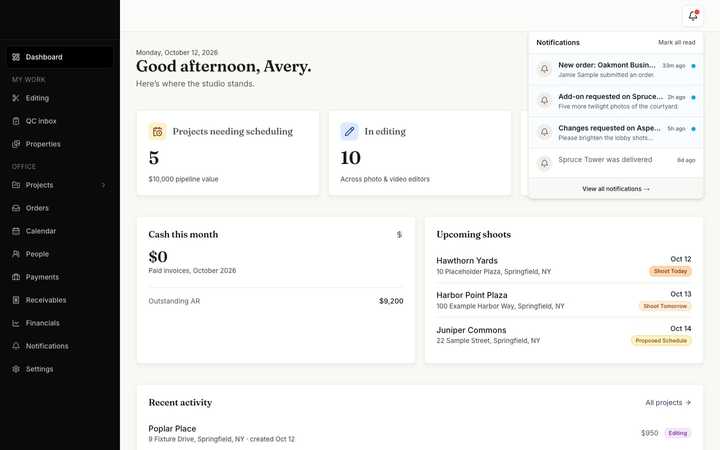Click the Editing scissors icon

pyautogui.click(x=16, y=98)
